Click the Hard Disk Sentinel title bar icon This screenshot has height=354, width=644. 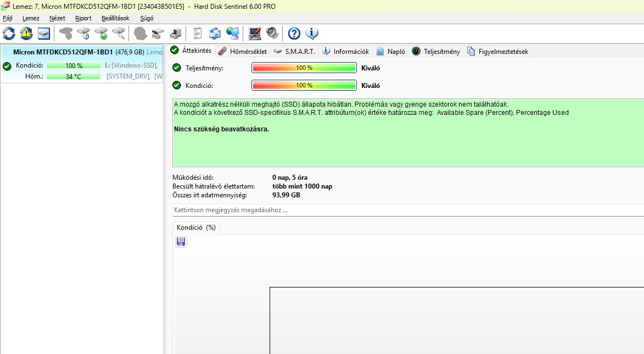[x=5, y=5]
